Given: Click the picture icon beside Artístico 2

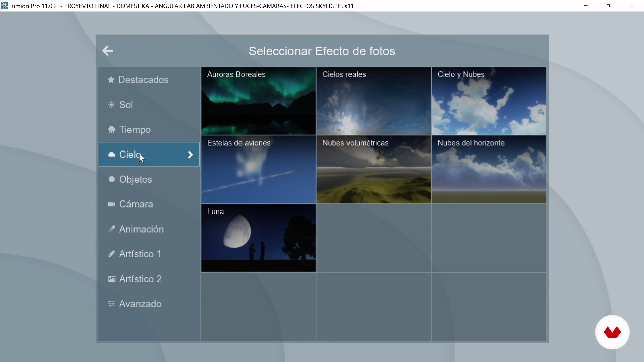Looking at the screenshot, I should tap(112, 279).
